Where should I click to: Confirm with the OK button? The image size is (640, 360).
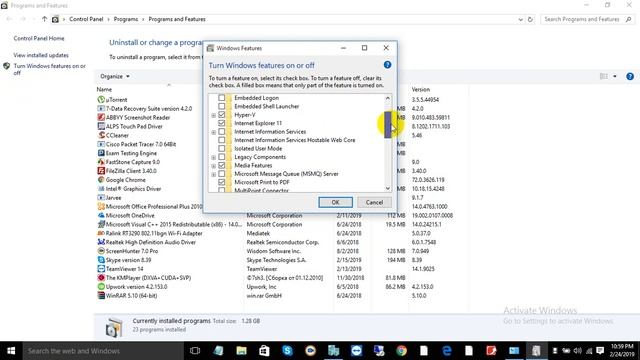tap(336, 202)
